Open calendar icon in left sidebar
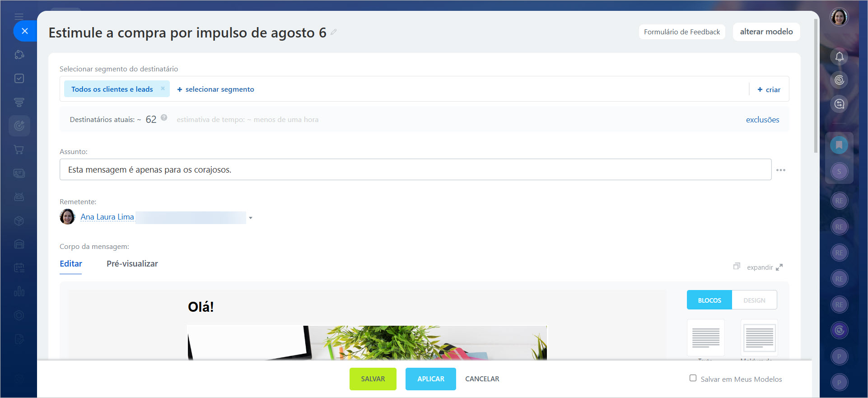Viewport: 868px width, 398px height. [x=19, y=268]
